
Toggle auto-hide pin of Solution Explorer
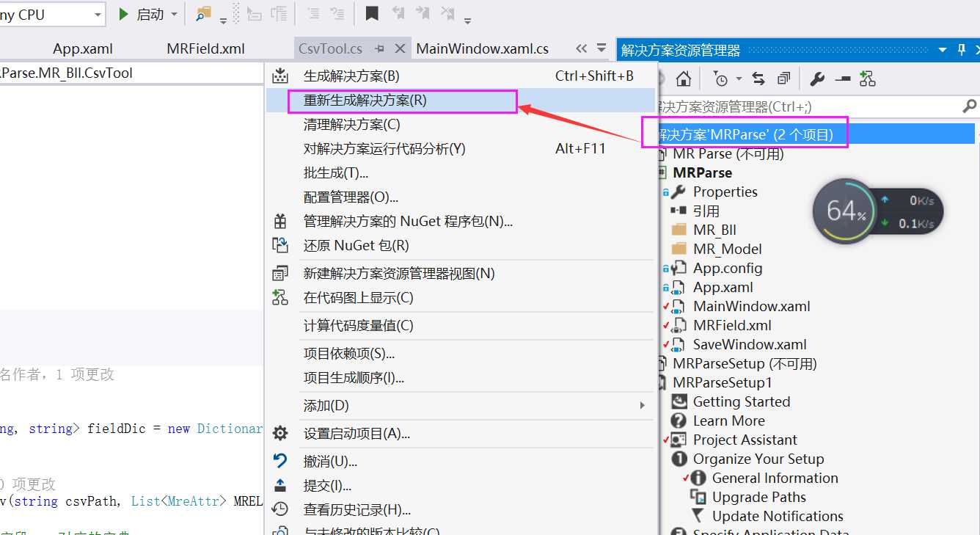pyautogui.click(x=962, y=50)
